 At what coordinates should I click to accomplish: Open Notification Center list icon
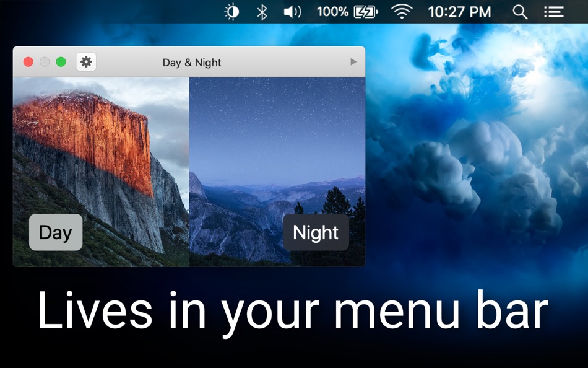tap(554, 12)
